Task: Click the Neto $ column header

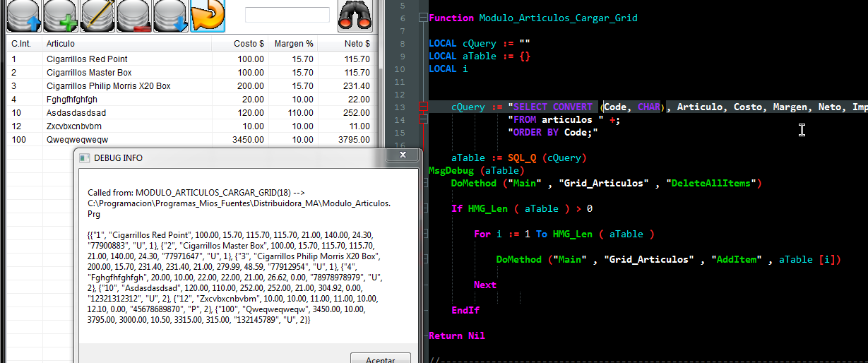Action: (346, 44)
